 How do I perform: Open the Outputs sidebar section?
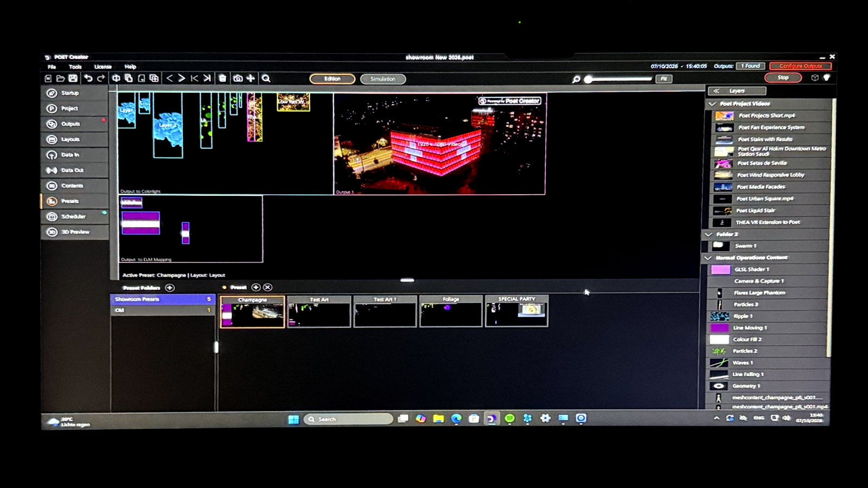75,124
